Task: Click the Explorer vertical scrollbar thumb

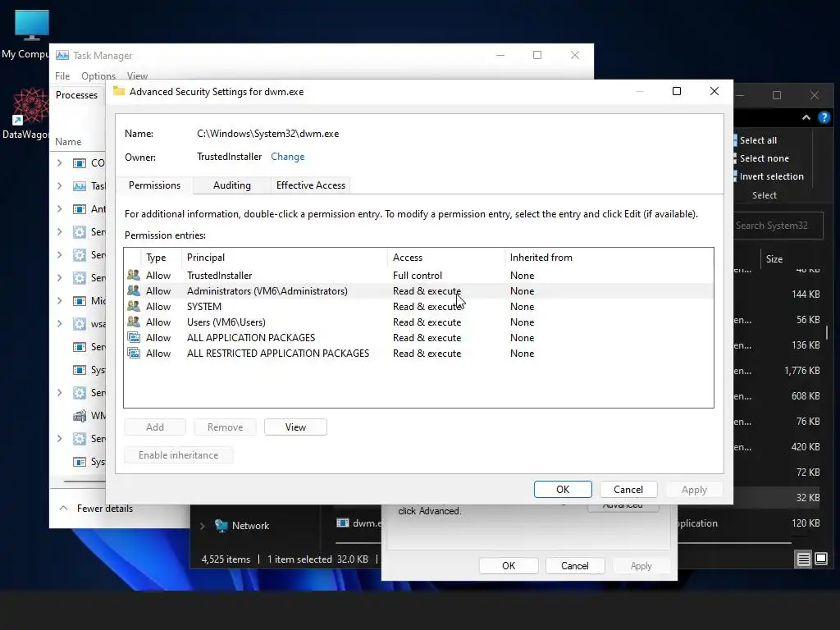Action: (x=827, y=332)
